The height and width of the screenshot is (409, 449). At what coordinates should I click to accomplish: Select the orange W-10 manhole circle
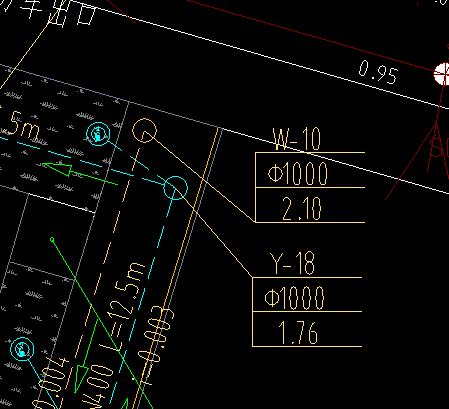click(144, 130)
